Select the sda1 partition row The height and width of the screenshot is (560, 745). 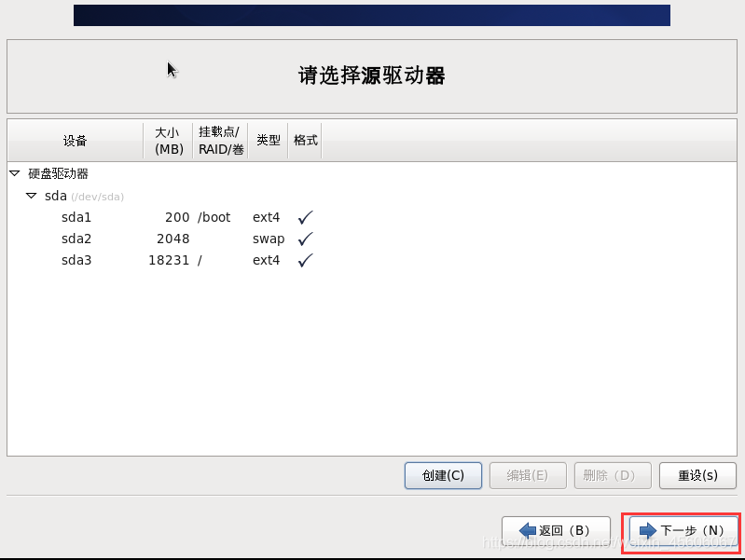click(372, 217)
